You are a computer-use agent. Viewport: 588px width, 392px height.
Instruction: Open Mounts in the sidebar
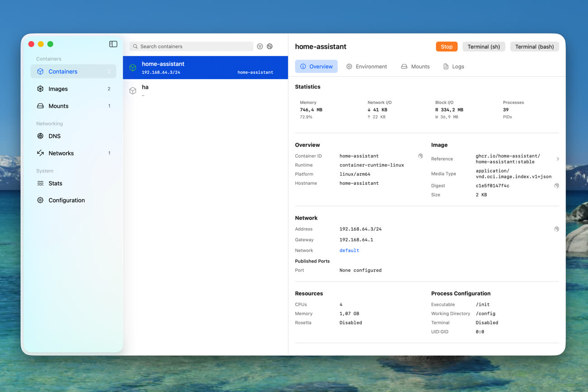(58, 106)
